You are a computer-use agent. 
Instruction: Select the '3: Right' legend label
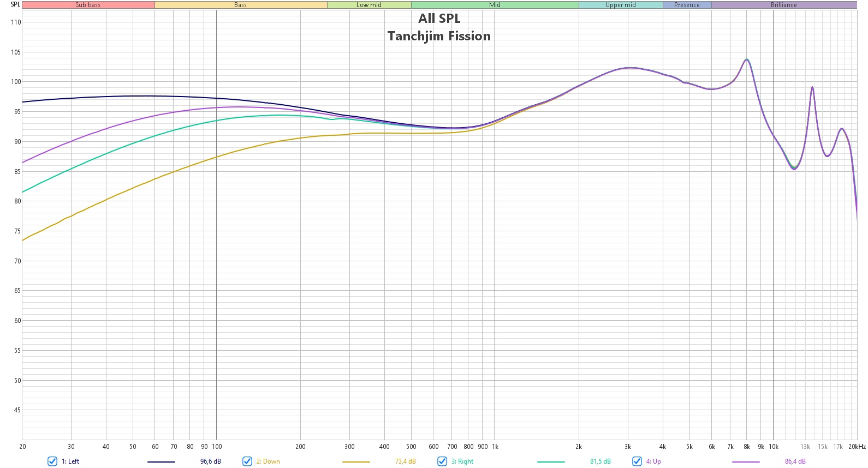tap(462, 461)
